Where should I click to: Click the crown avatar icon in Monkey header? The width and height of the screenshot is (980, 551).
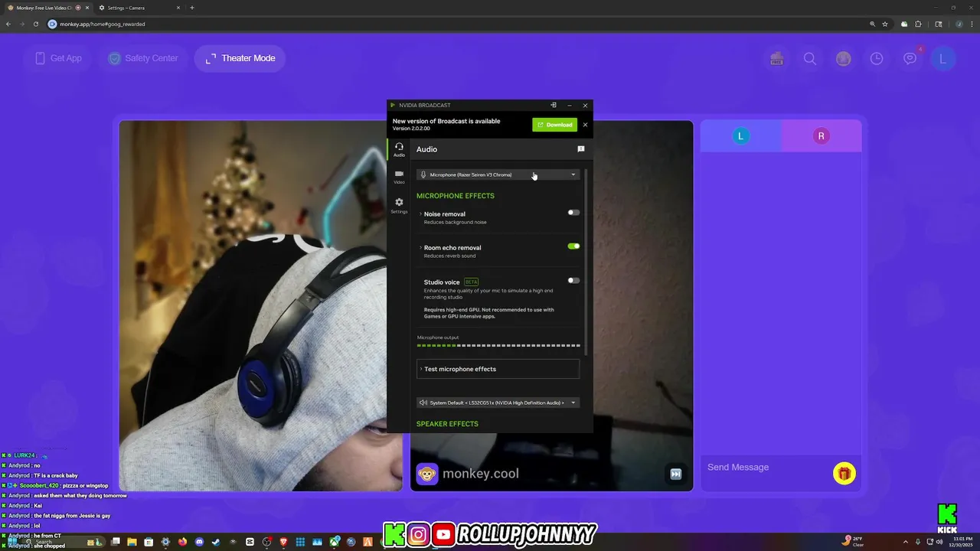(843, 59)
